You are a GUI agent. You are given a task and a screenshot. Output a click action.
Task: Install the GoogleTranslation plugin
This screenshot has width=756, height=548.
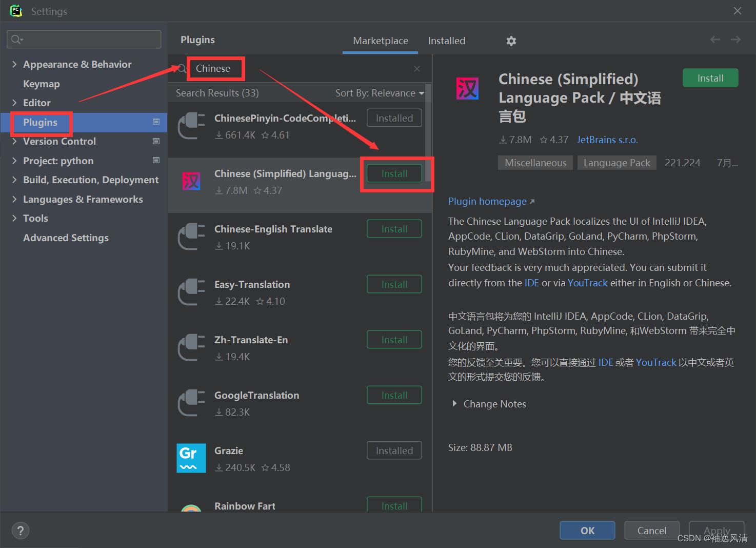point(394,395)
